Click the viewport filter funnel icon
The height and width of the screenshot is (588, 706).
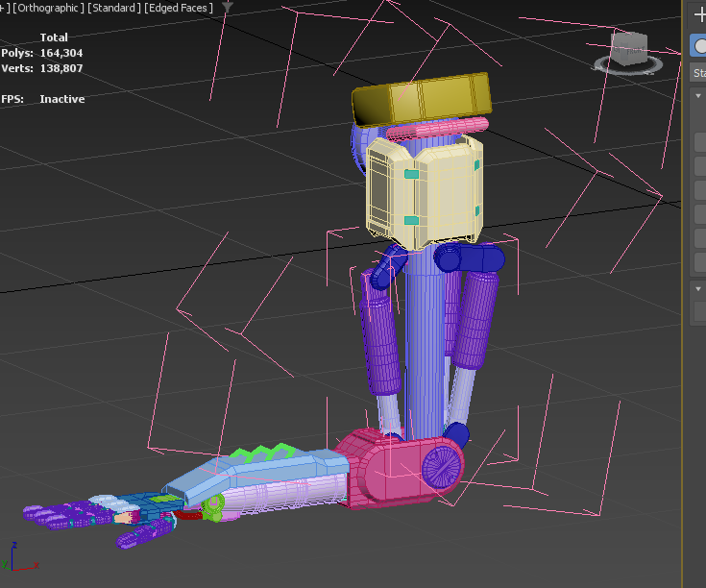tap(227, 8)
